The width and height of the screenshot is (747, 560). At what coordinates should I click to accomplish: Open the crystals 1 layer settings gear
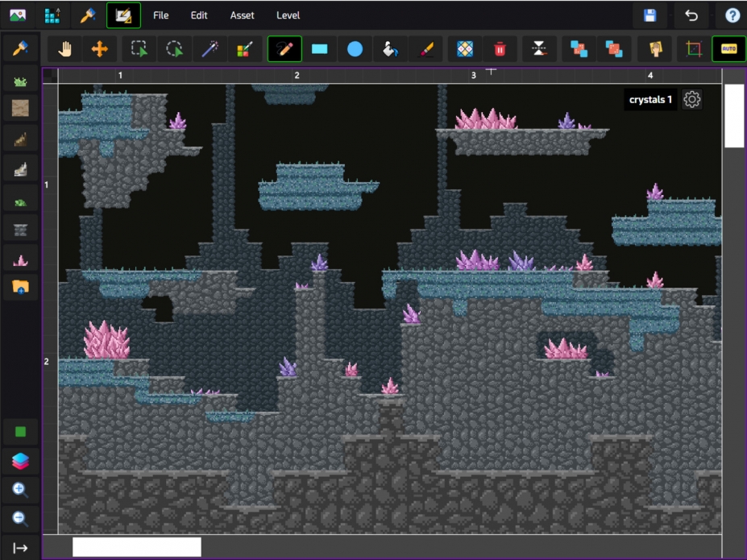[x=692, y=99]
